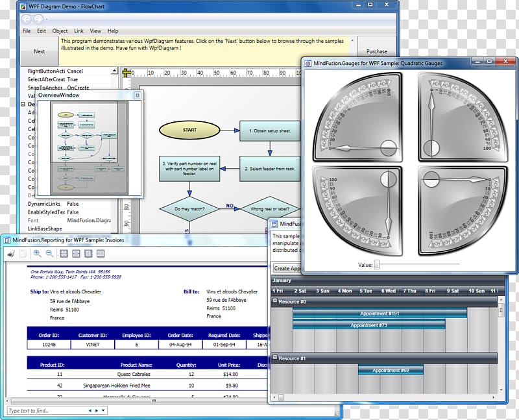Click the Create App button

tap(287, 268)
